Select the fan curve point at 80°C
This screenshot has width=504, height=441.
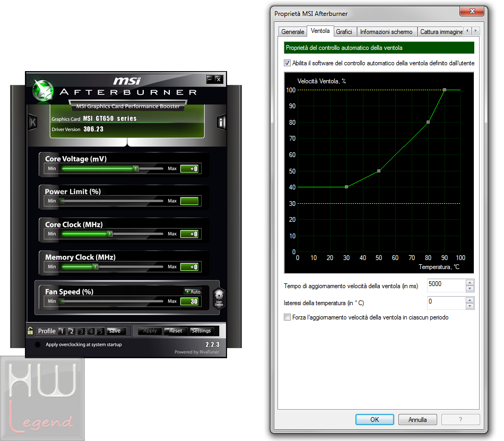pyautogui.click(x=428, y=122)
